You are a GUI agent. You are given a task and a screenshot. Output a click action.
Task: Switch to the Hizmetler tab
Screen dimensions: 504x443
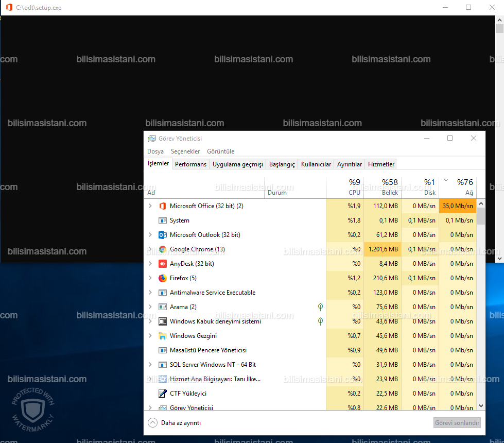(x=381, y=164)
